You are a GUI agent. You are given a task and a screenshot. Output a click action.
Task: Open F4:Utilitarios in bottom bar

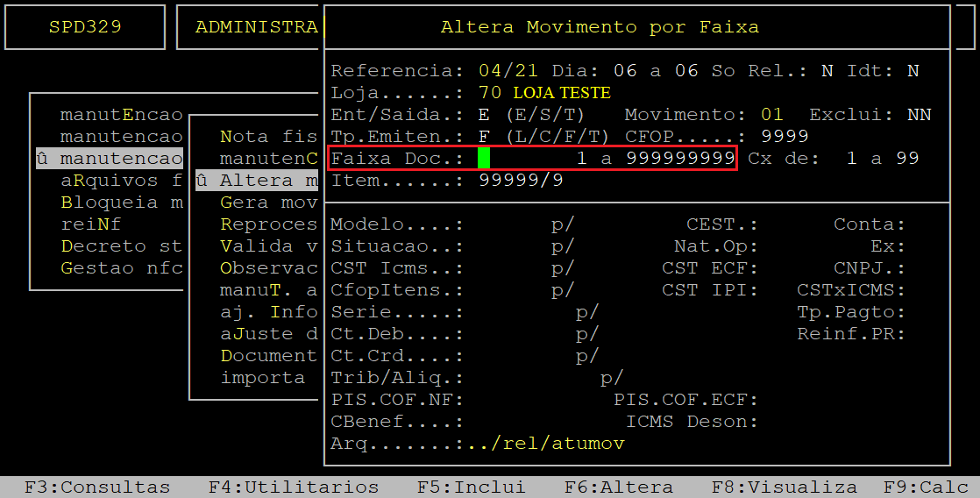(x=294, y=487)
